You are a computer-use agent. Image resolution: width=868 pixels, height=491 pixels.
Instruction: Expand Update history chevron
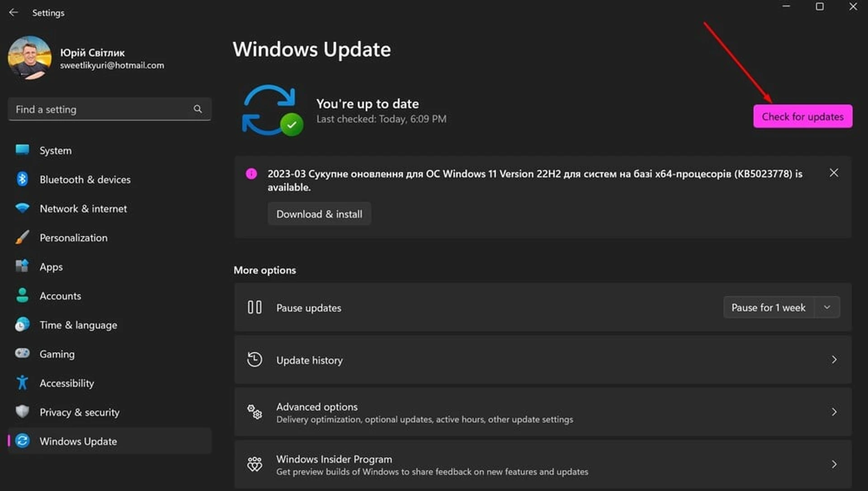click(x=834, y=360)
